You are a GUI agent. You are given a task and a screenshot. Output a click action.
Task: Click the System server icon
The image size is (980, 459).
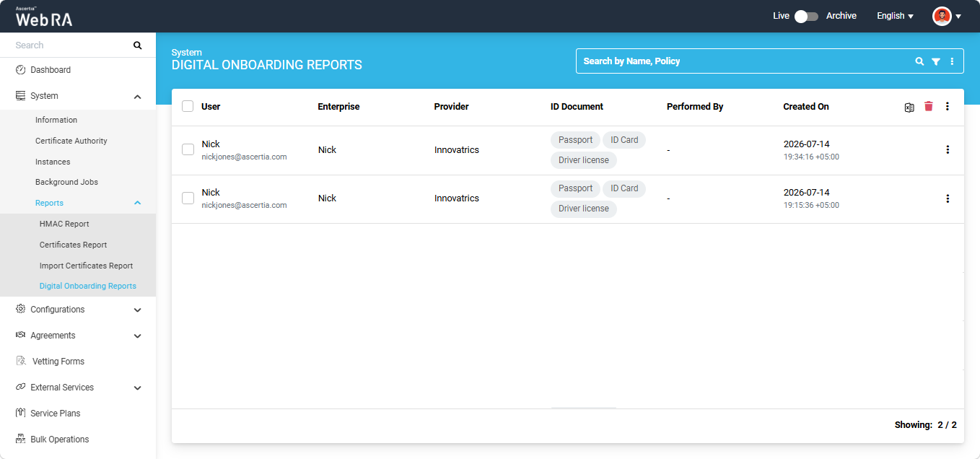[x=20, y=96]
